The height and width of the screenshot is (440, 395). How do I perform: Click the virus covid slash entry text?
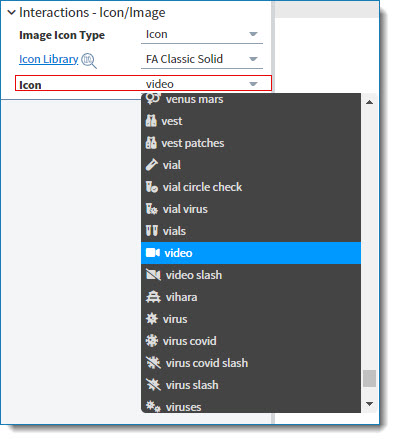point(207,363)
